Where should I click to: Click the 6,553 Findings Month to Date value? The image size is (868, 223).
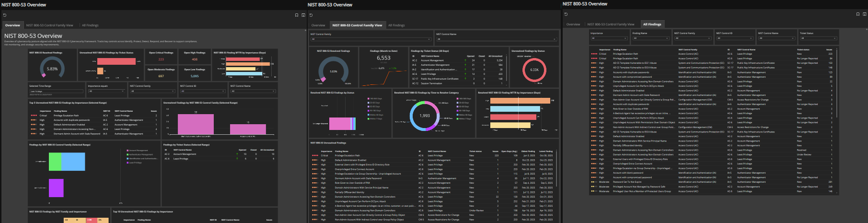point(383,58)
